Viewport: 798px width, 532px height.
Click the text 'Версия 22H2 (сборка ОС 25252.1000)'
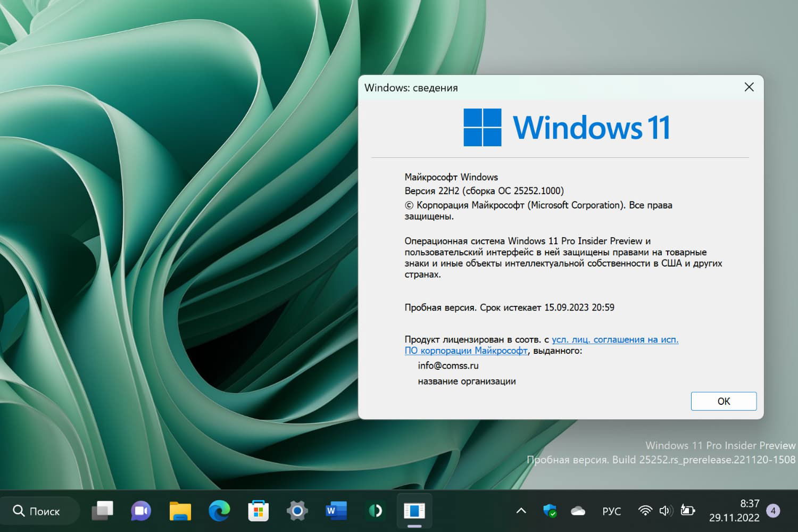(484, 191)
